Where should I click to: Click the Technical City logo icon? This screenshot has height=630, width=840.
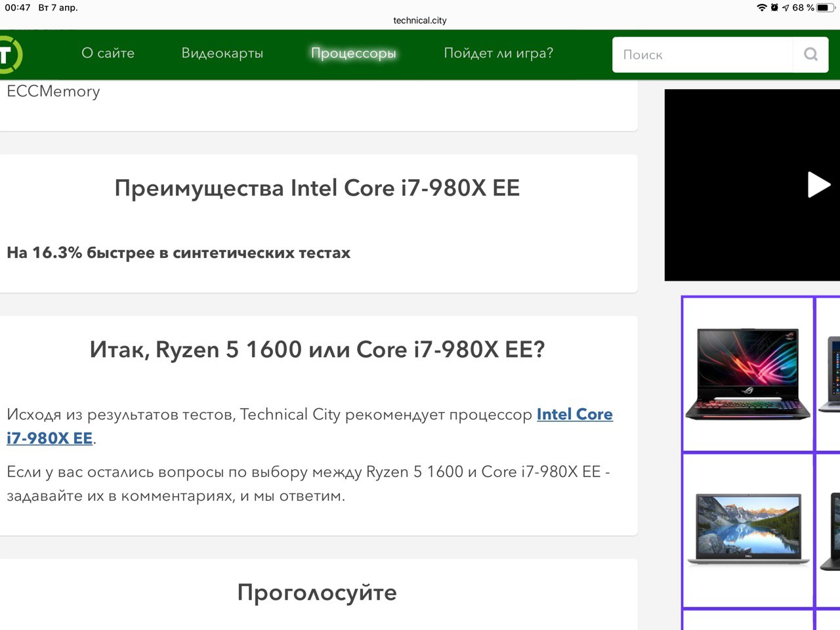[x=10, y=54]
